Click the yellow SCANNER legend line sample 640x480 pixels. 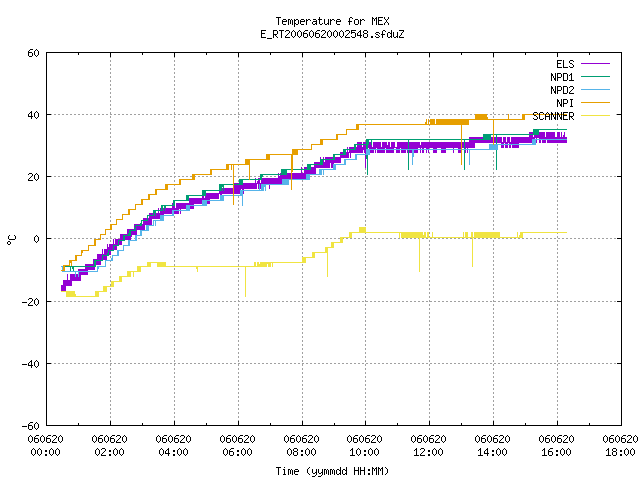pyautogui.click(x=595, y=116)
